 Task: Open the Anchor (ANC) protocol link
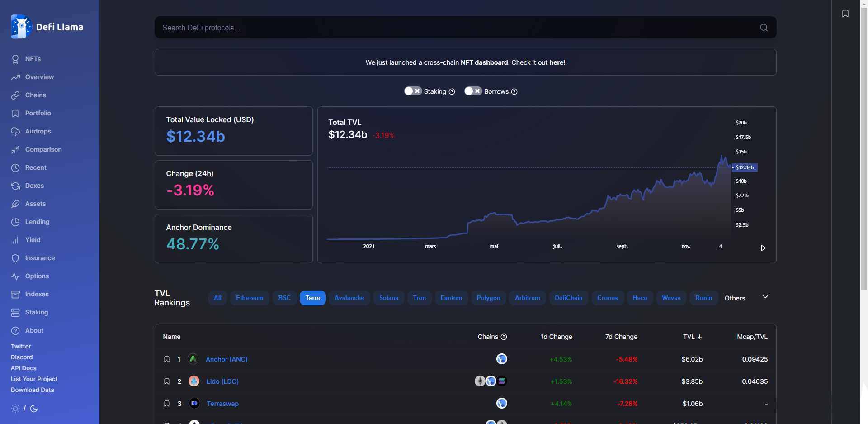[x=226, y=359]
